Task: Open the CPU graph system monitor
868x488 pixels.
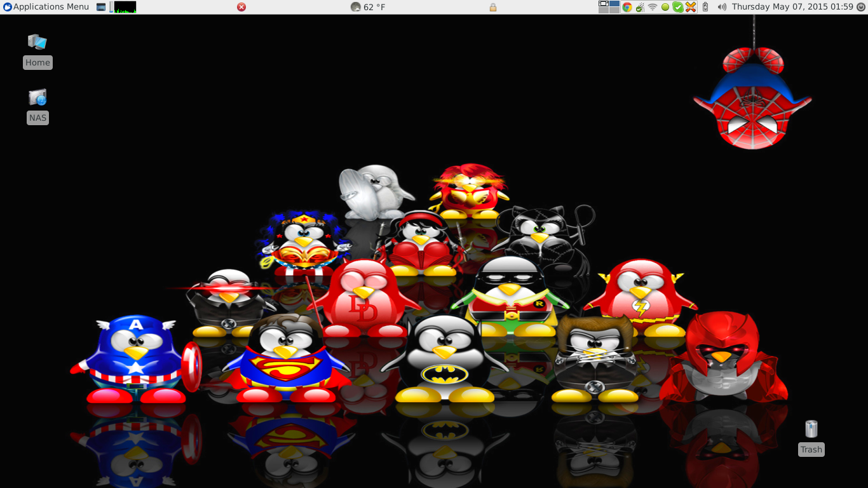Action: (x=125, y=7)
